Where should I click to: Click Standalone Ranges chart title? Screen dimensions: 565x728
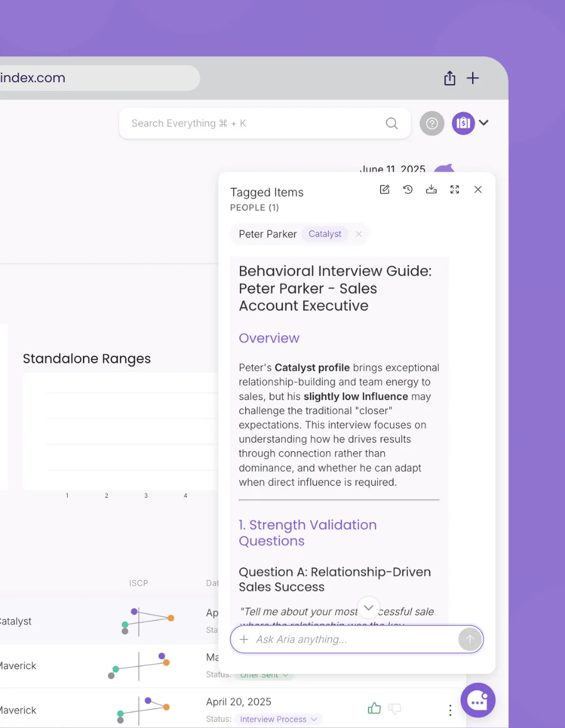coord(87,358)
